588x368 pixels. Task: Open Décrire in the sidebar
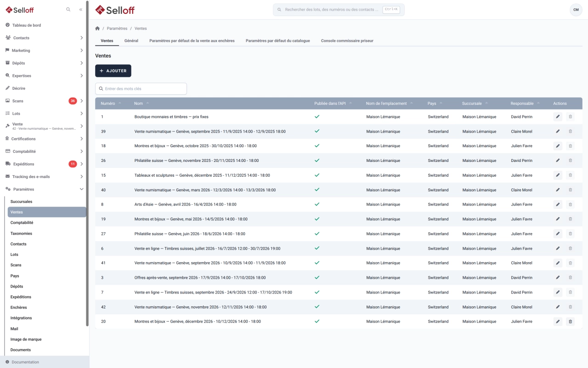tap(44, 88)
